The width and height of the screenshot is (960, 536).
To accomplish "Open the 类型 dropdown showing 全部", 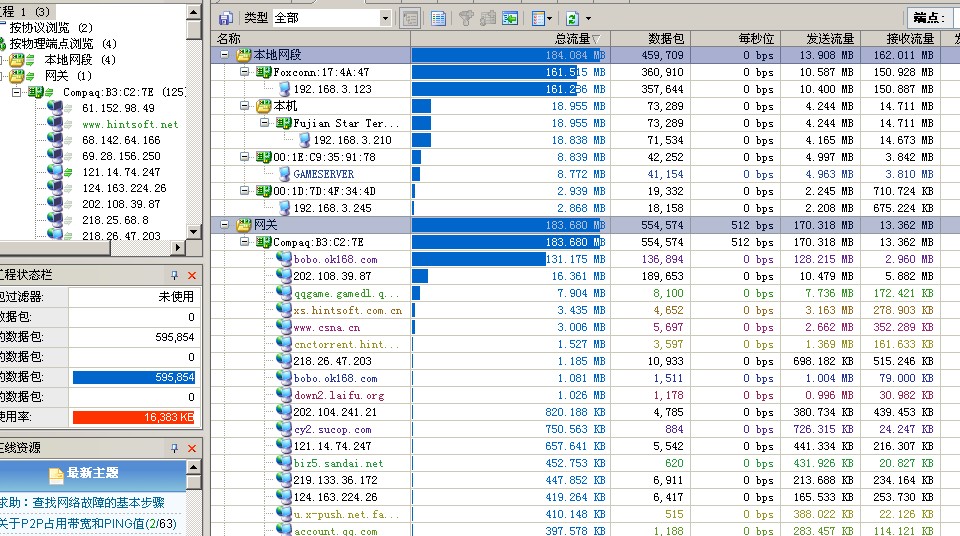I will (x=385, y=18).
